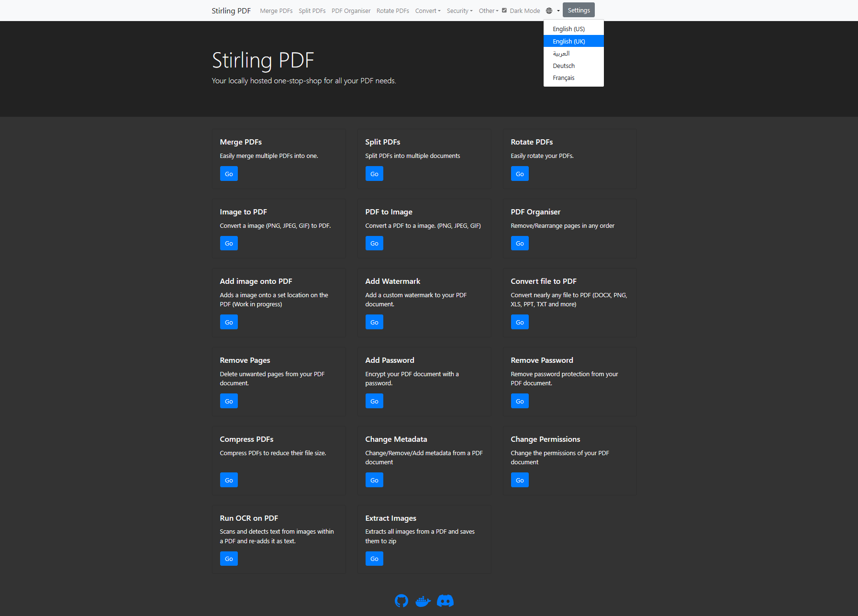
Task: Expand the Security dropdown menu
Action: click(x=459, y=11)
